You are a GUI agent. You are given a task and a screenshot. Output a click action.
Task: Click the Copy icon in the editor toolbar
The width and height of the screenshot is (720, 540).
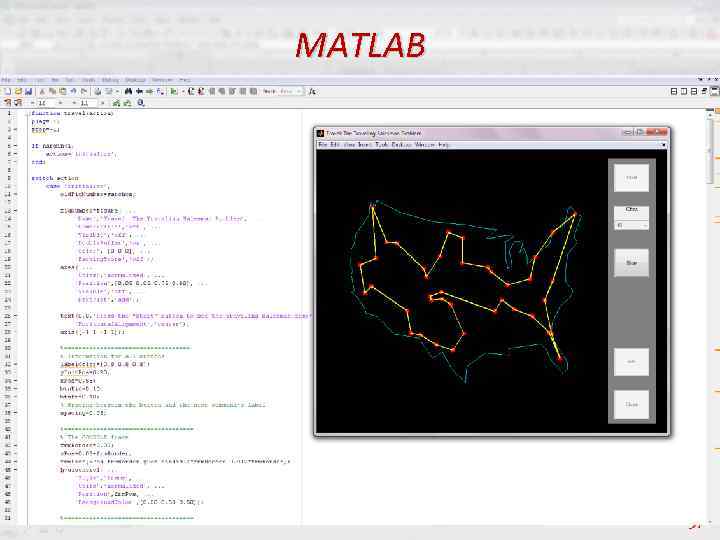(52, 91)
